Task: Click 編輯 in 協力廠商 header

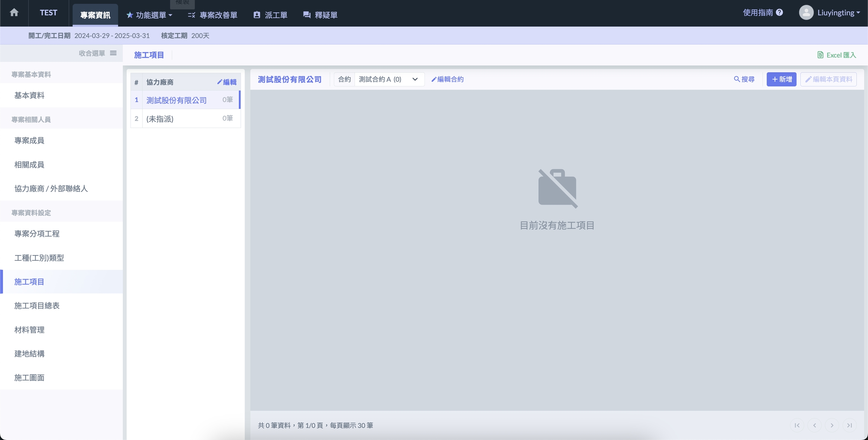Action: (x=227, y=82)
